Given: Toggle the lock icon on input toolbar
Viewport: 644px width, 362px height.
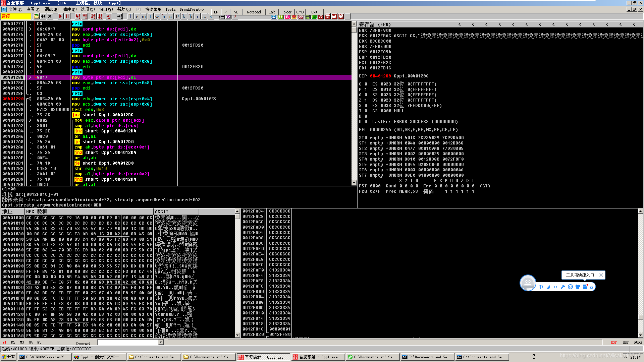Looking at the screenshot, I should pyautogui.click(x=591, y=287).
